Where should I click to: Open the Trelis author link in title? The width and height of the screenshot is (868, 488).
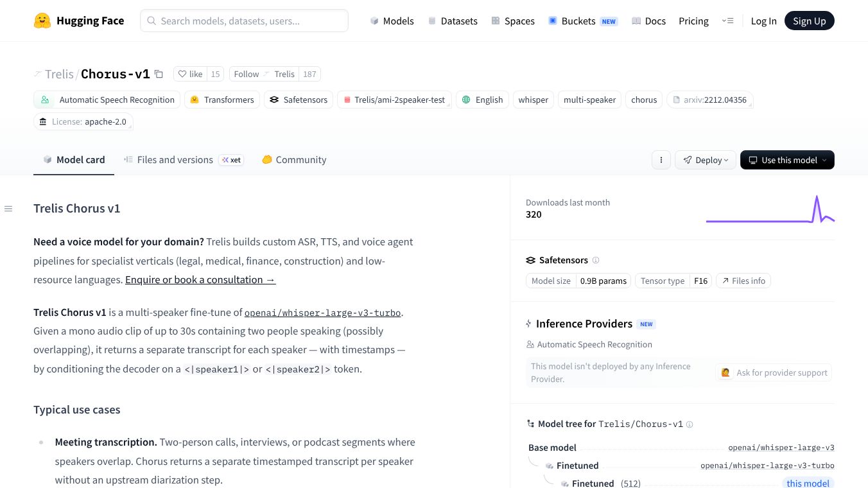coord(59,74)
